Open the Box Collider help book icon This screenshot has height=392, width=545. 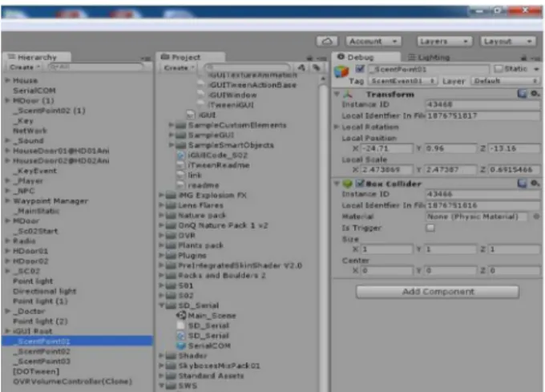point(522,183)
